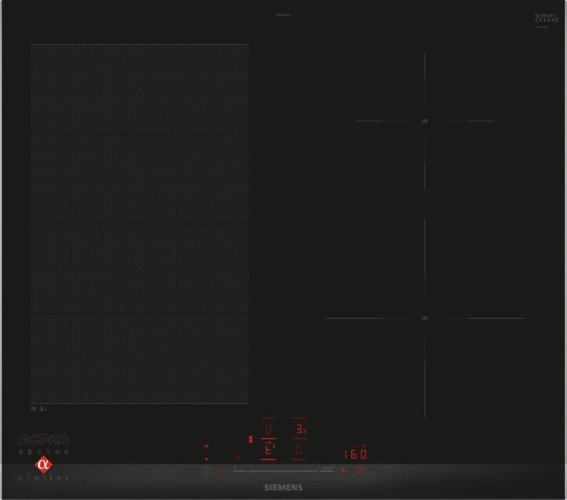Tap the round stopwatch symbol at far right
This screenshot has width=567, height=500.
click(360, 470)
